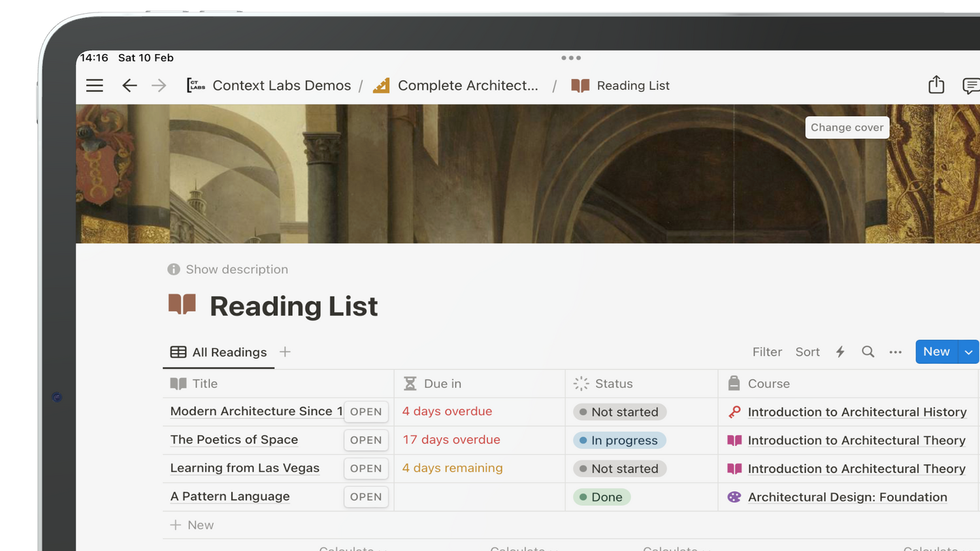This screenshot has height=551, width=980.
Task: Navigate forward with the right arrow
Action: point(159,86)
